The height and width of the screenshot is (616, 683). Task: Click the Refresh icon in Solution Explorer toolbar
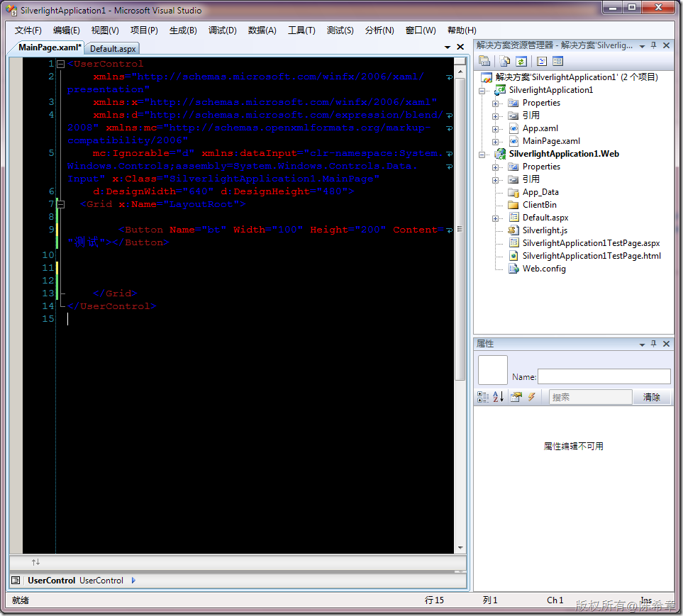521,61
